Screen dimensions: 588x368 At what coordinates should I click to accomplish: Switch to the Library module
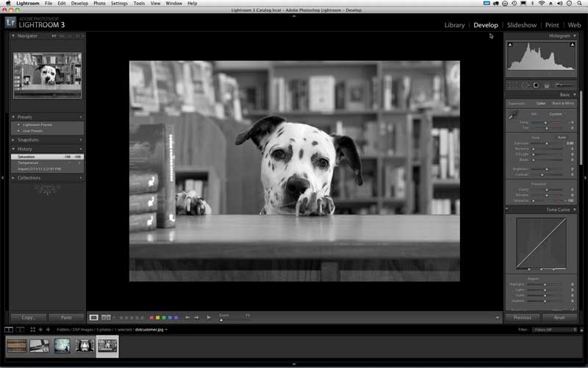point(454,25)
